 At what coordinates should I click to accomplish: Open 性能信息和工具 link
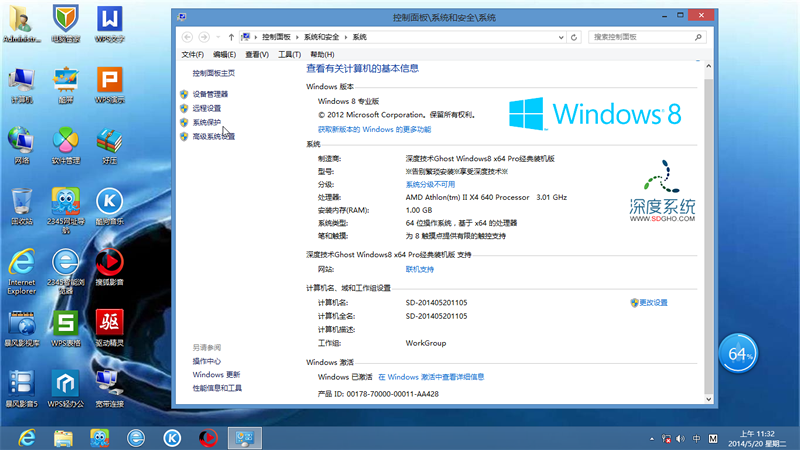point(217,388)
